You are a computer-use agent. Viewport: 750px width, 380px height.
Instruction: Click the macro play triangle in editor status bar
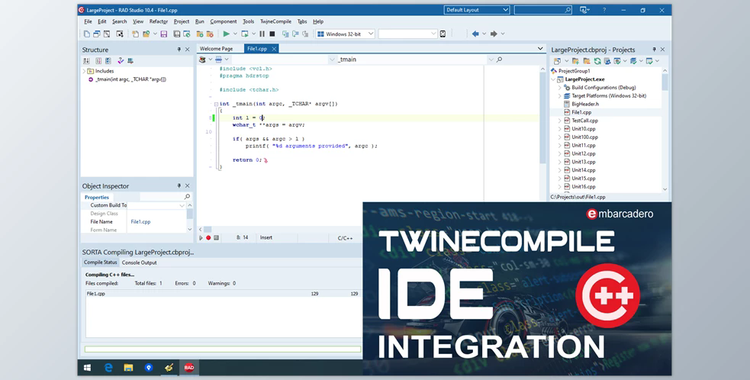point(201,238)
